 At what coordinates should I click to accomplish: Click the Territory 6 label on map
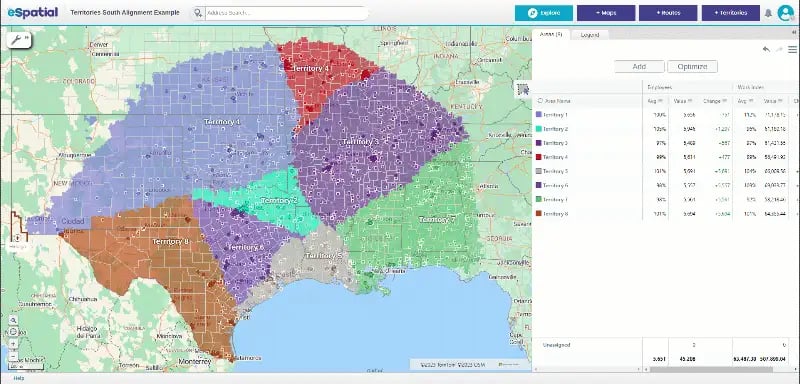246,247
